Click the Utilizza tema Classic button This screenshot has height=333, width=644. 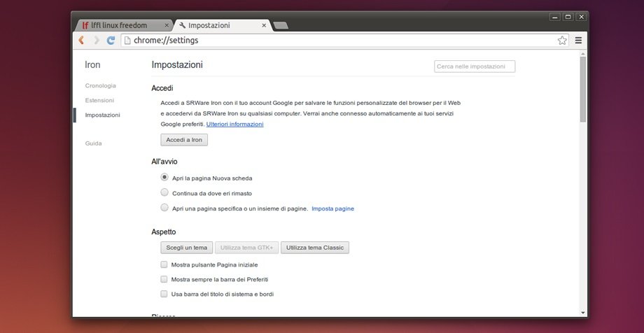point(315,248)
